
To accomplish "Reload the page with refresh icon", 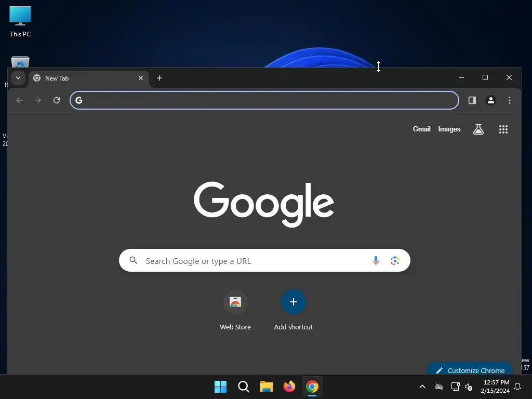I will 57,100.
